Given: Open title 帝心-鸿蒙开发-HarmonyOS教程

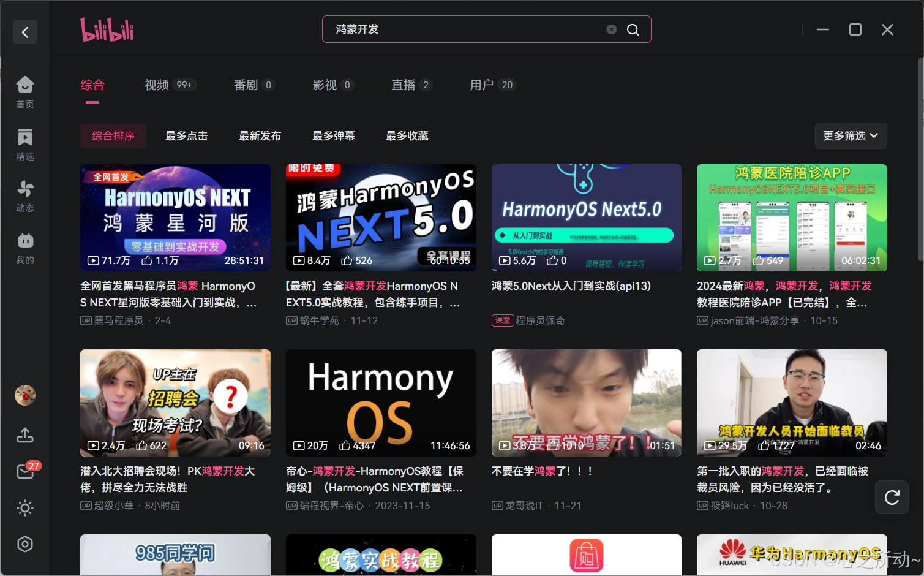Looking at the screenshot, I should tap(375, 479).
